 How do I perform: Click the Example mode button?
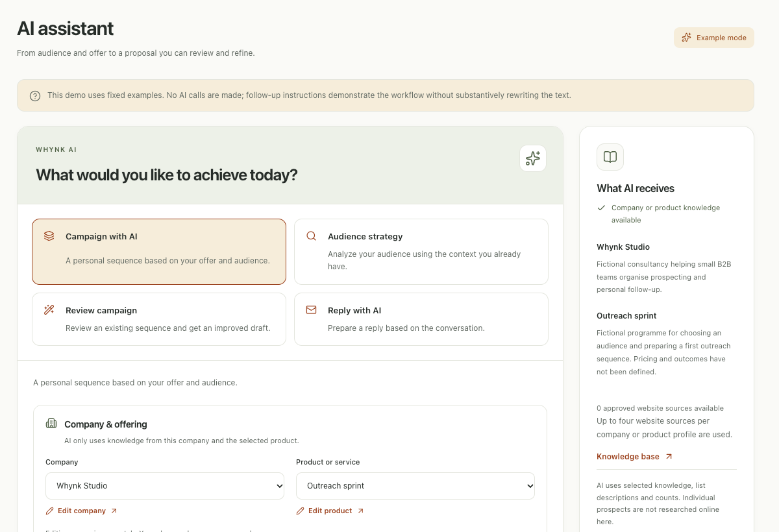pos(713,38)
